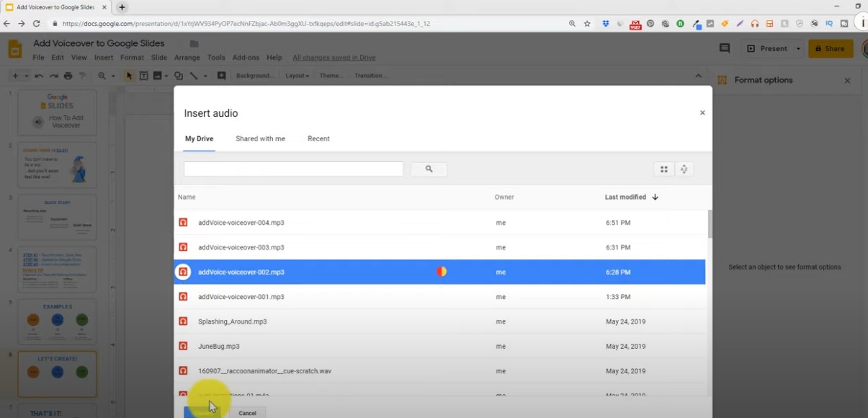The width and height of the screenshot is (868, 418).
Task: Collapse the toolbar with the up chevron
Action: point(698,76)
